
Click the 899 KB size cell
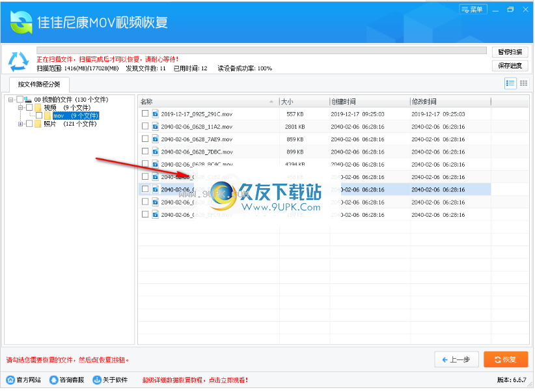point(295,152)
